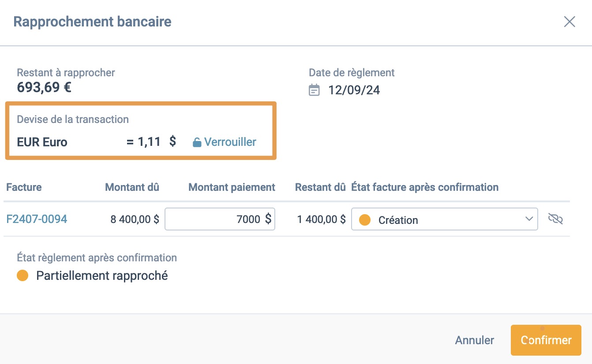Click the orange dot beside Partiellement rapproché
This screenshot has height=364, width=592.
(22, 276)
